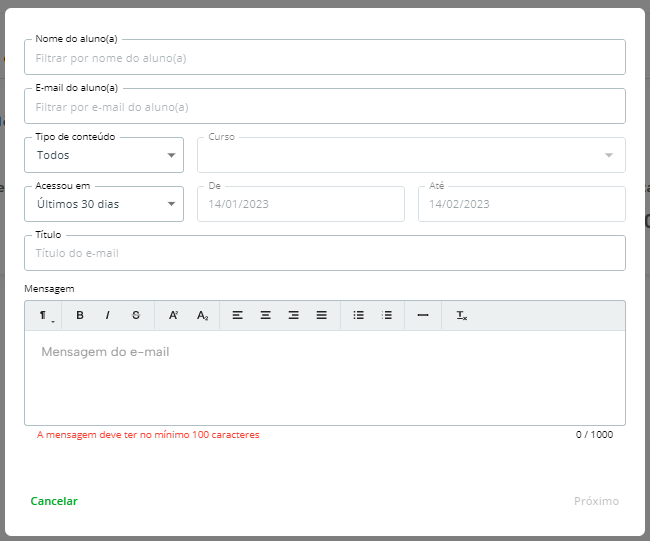Viewport: 650px width, 541px height.
Task: Insert a numbered list
Action: pyautogui.click(x=386, y=315)
